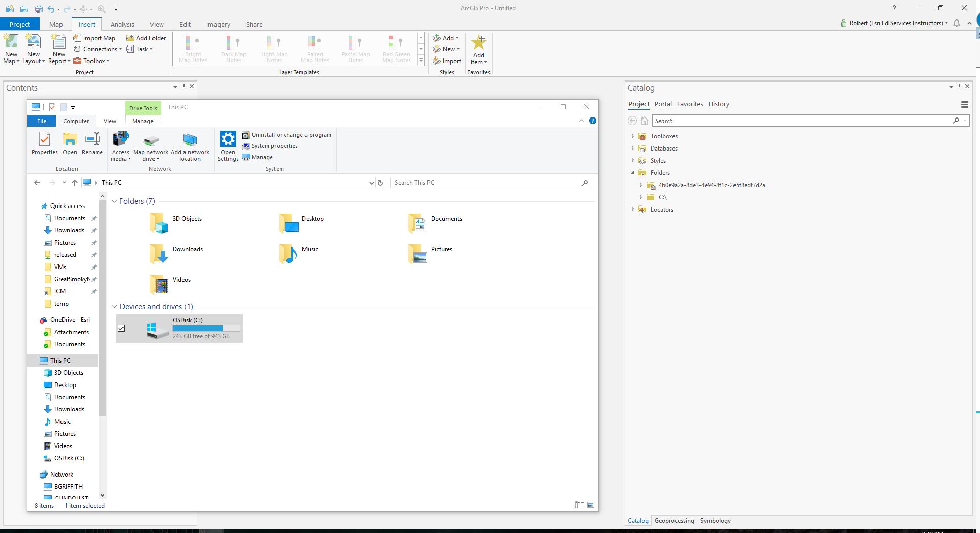This screenshot has width=980, height=533.
Task: Open the notifications bell in ArcGIS Pro
Action: point(957,23)
